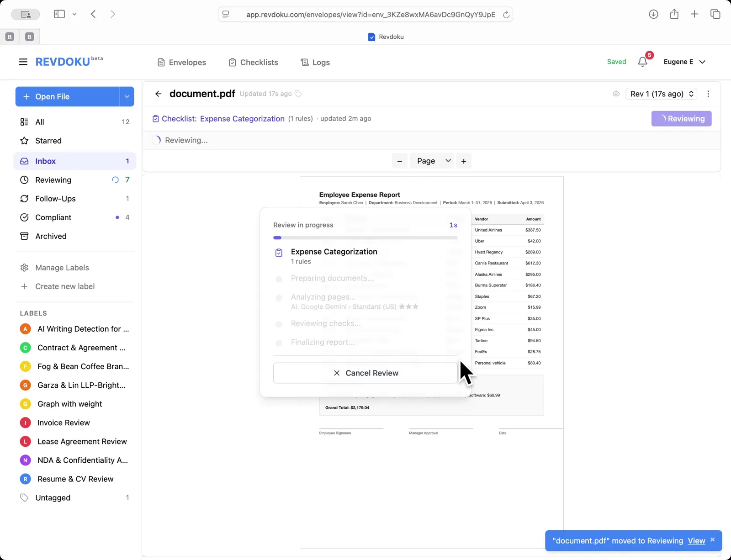
Task: Open the Rev 1 version dropdown
Action: coord(661,94)
